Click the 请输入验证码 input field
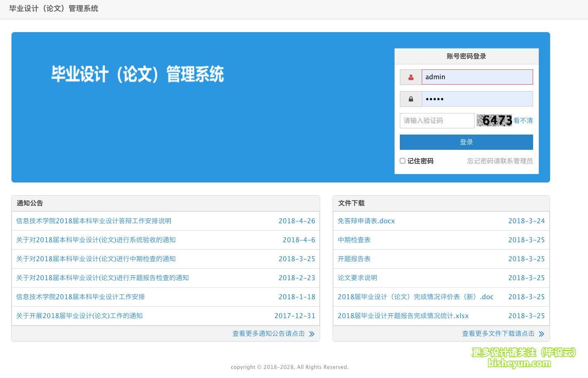 [x=437, y=120]
